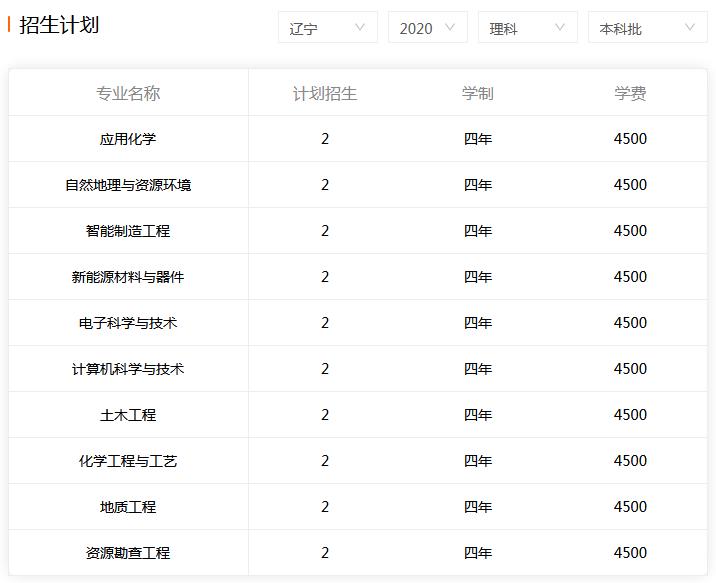Screen dimensions: 716x583
Task: Select the 应用化学 major row
Action: (x=358, y=139)
